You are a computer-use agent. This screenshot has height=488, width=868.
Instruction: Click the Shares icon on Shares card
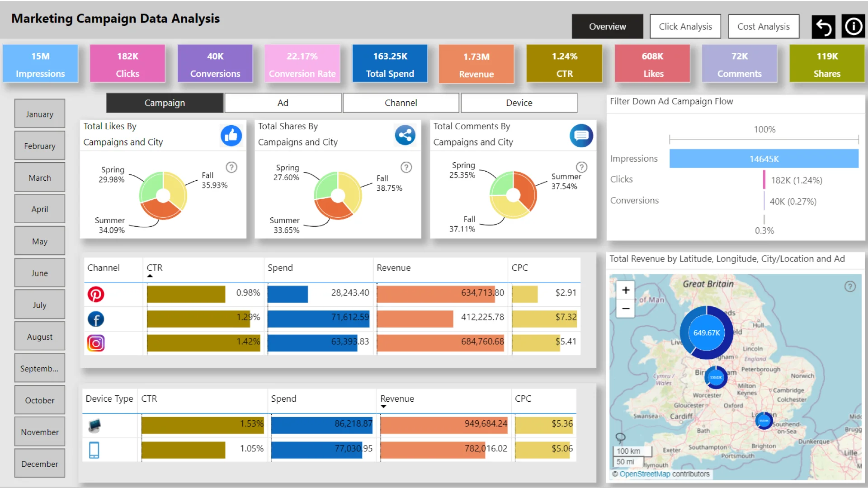[x=405, y=135]
